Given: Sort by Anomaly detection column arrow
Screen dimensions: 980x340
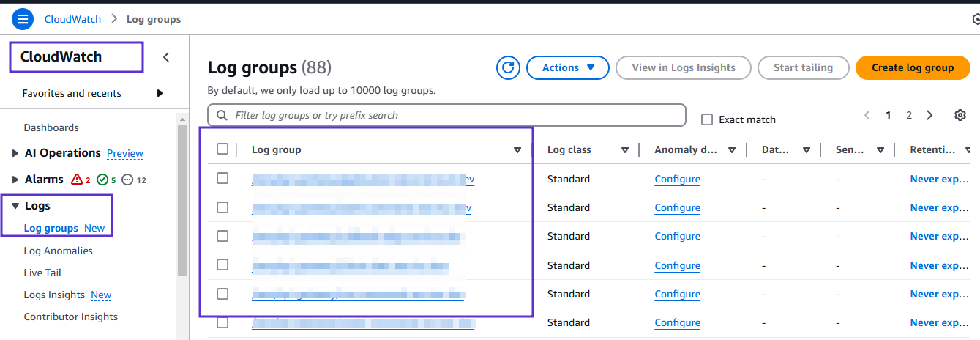Looking at the screenshot, I should (x=732, y=150).
